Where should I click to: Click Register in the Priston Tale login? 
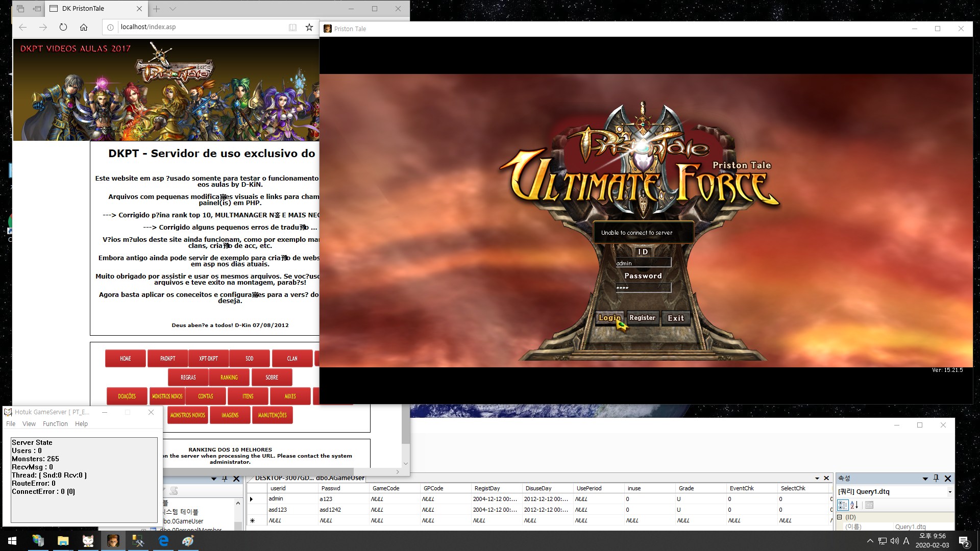click(x=642, y=318)
